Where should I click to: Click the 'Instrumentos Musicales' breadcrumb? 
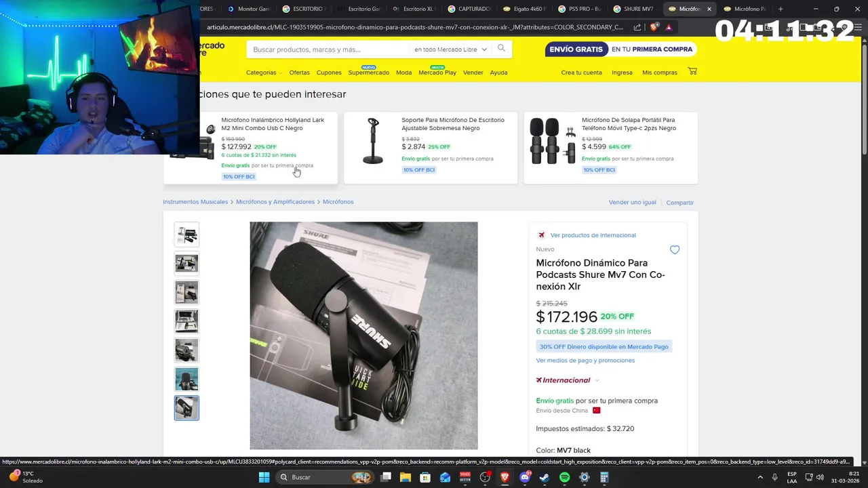(195, 202)
